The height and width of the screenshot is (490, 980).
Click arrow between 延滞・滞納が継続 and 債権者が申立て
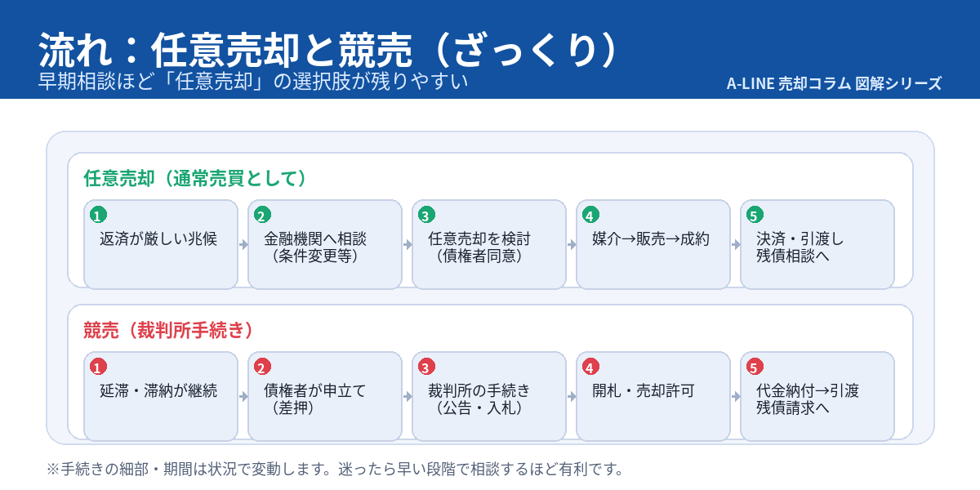[x=243, y=396]
